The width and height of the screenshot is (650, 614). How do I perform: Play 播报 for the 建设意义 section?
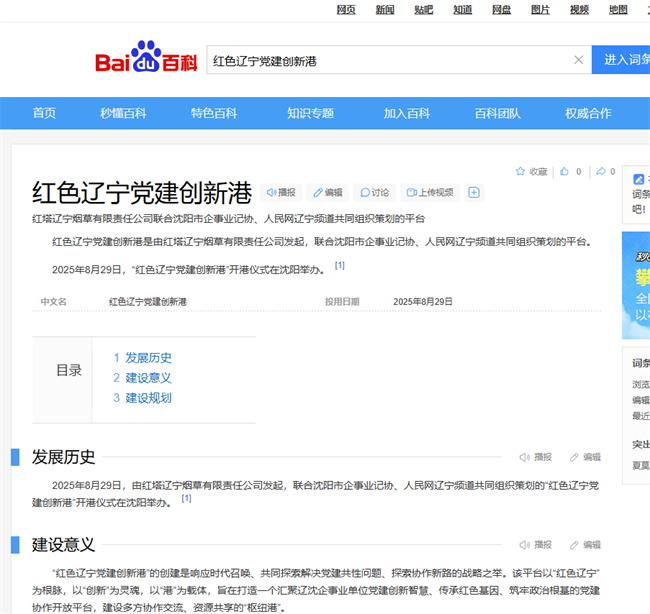click(536, 545)
